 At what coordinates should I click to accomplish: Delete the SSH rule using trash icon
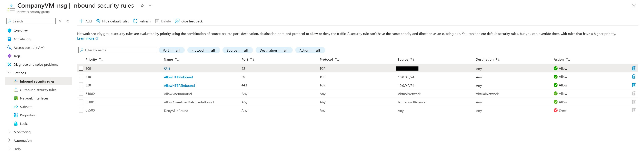click(633, 68)
